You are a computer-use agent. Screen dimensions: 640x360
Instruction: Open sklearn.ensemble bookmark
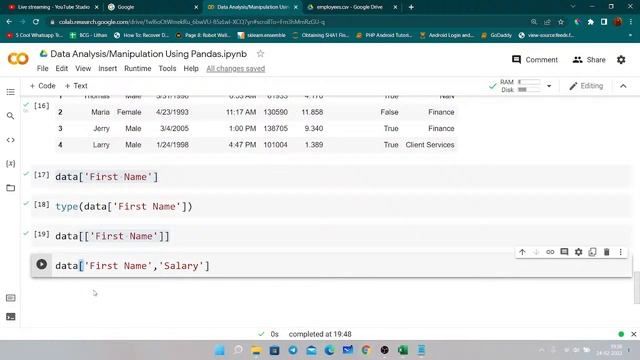point(262,35)
